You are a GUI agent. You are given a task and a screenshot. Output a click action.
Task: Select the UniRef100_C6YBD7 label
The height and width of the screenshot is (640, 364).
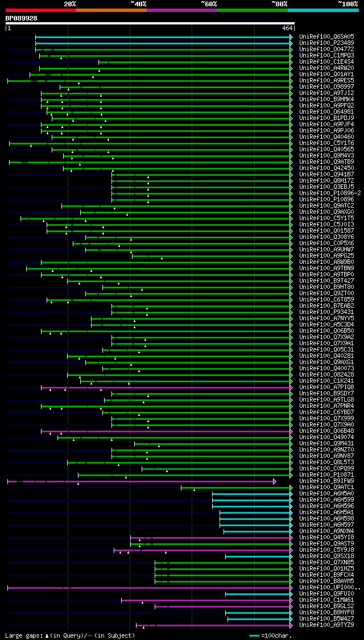pos(326,412)
